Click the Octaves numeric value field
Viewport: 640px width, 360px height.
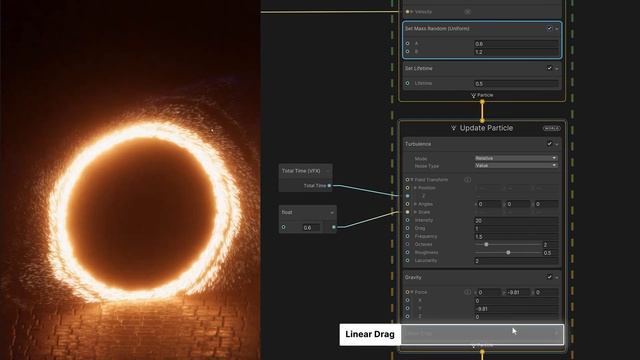(x=551, y=244)
